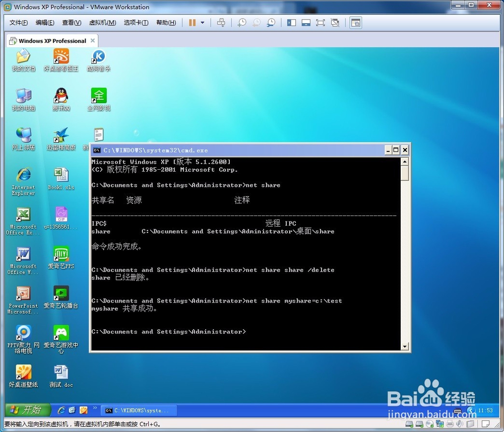Click the VMware status bar hard disk icon
This screenshot has height=432, width=504.
click(409, 424)
